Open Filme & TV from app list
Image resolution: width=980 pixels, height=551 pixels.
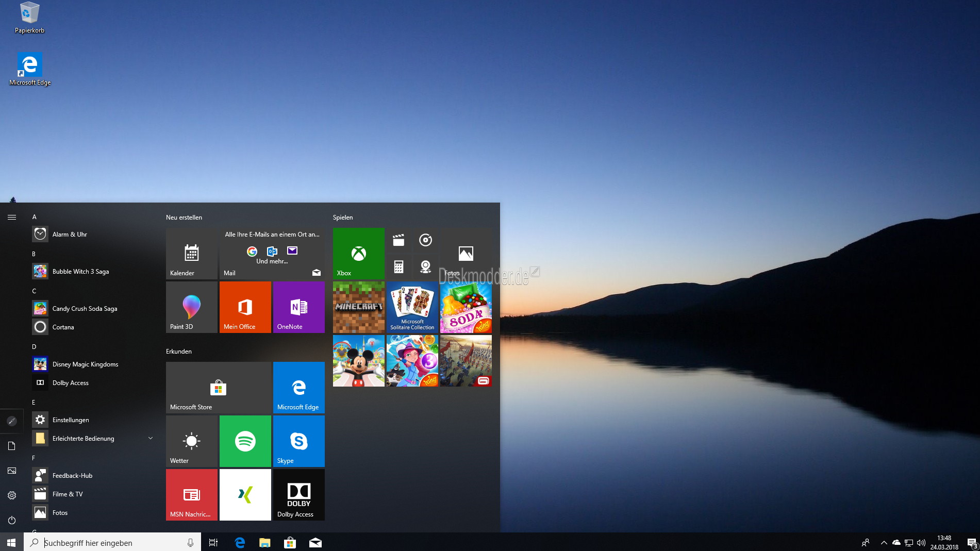(93, 494)
